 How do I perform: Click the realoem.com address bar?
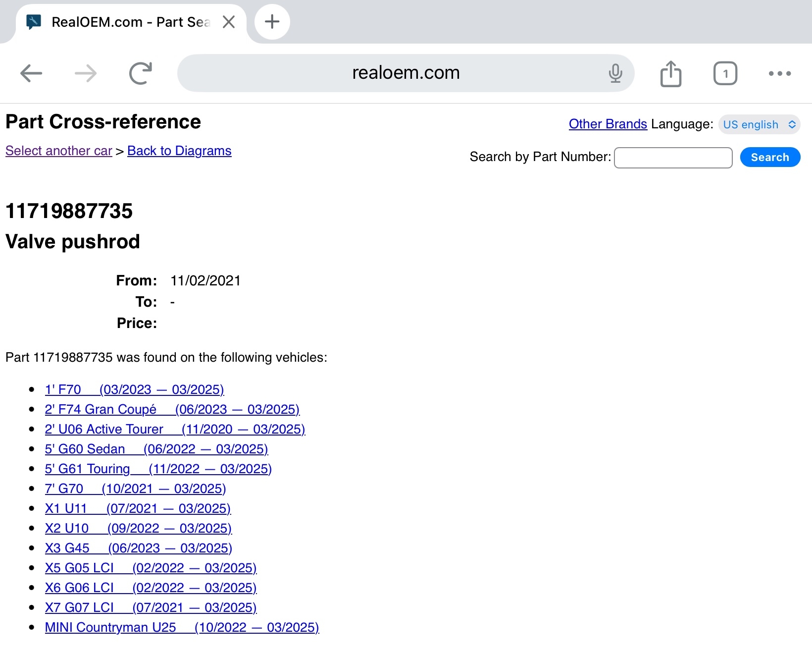406,73
